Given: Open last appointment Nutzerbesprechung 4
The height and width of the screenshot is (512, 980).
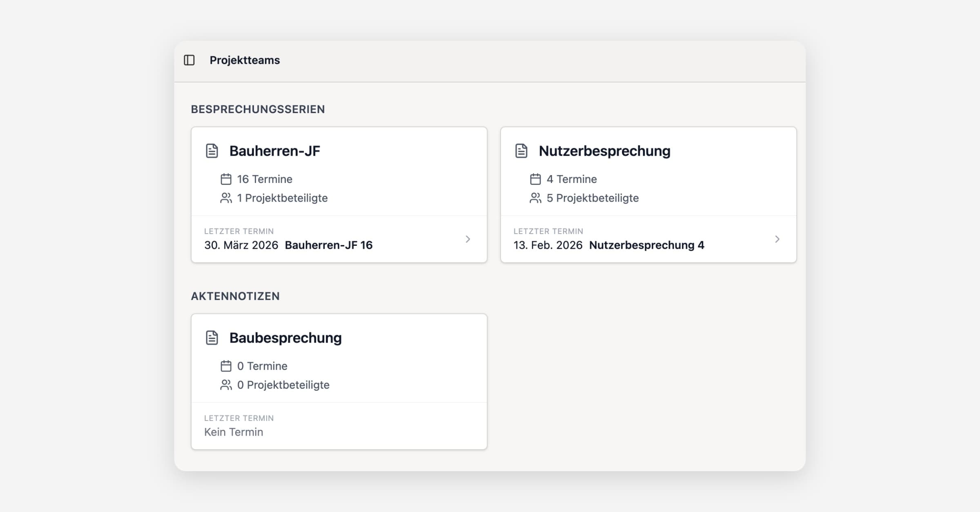Looking at the screenshot, I should (646, 245).
